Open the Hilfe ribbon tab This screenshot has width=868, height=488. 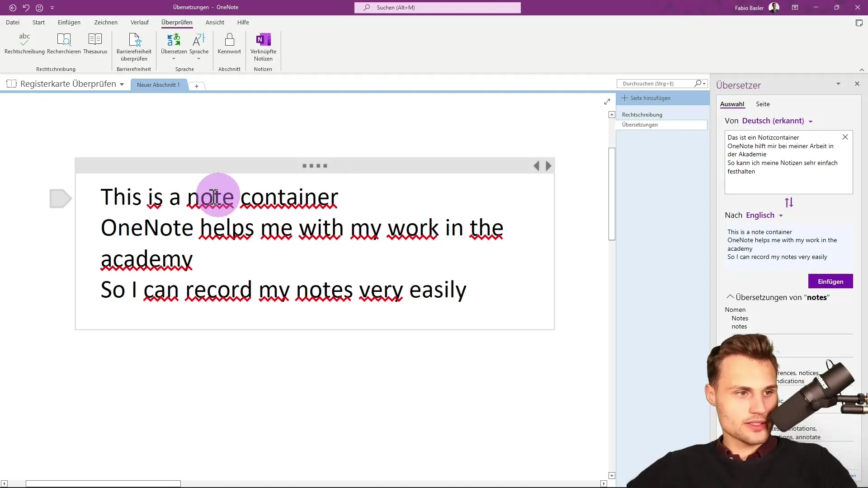[243, 22]
